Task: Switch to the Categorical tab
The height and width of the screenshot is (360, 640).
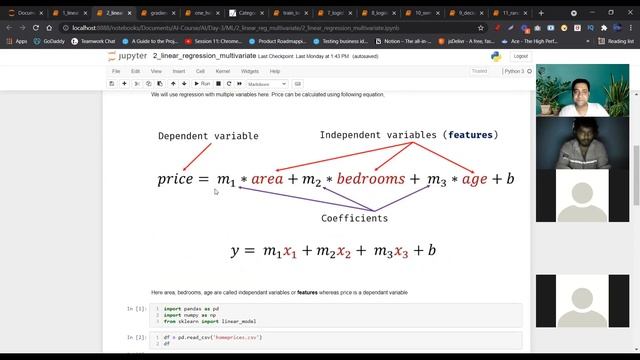Action: [x=246, y=13]
